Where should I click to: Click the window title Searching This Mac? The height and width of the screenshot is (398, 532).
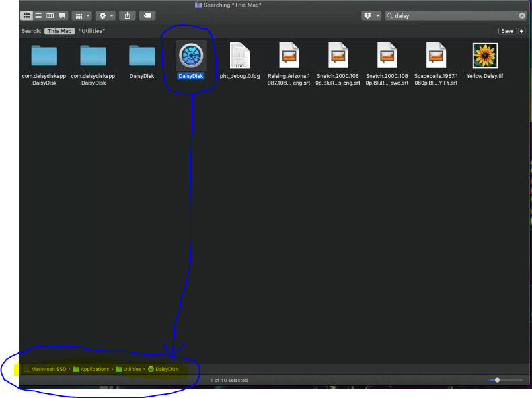pos(233,5)
